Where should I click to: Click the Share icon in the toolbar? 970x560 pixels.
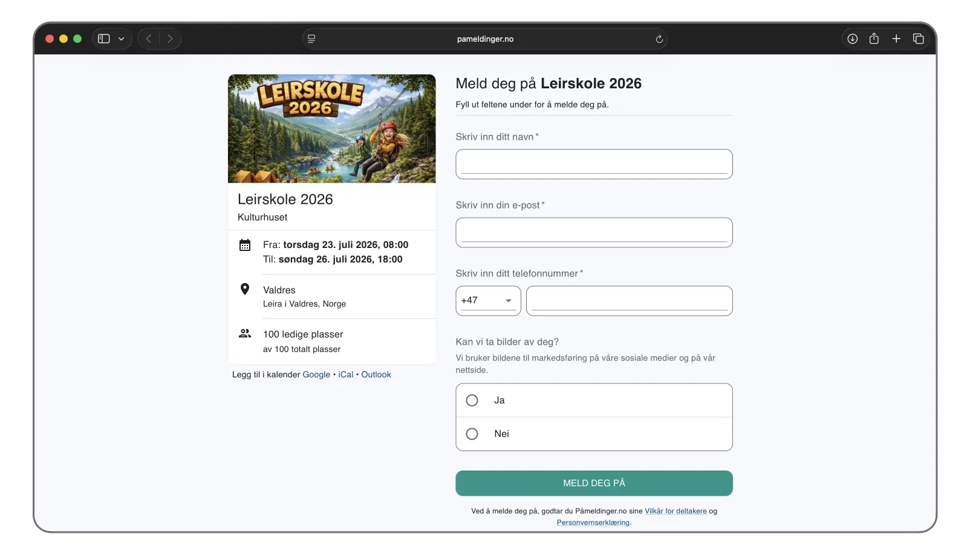pyautogui.click(x=874, y=38)
